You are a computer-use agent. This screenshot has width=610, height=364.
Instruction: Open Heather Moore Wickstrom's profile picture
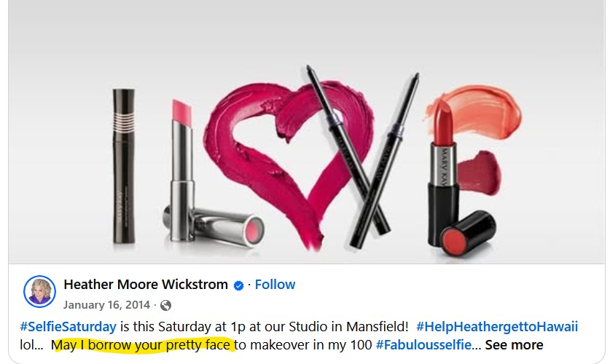[x=39, y=291]
